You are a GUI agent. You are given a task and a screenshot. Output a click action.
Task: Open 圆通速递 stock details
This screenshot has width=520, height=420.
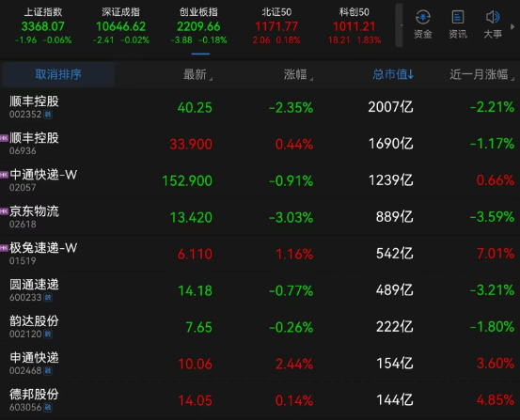(x=260, y=290)
